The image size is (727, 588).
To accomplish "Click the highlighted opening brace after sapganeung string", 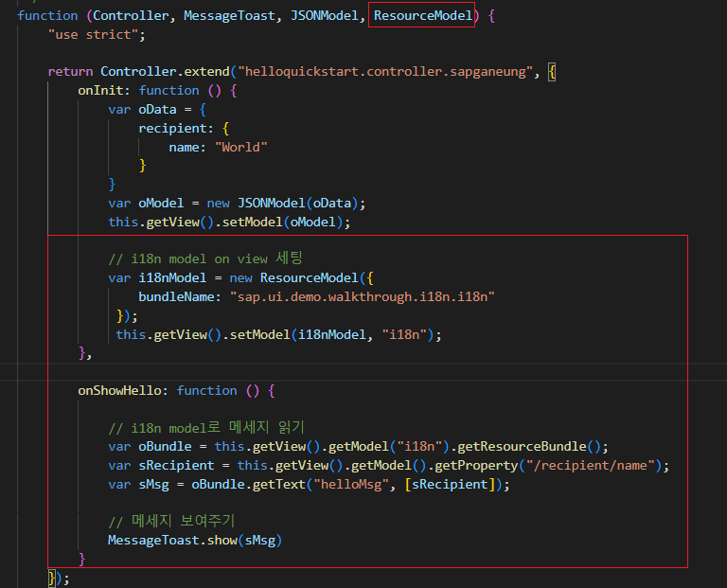I will point(552,72).
